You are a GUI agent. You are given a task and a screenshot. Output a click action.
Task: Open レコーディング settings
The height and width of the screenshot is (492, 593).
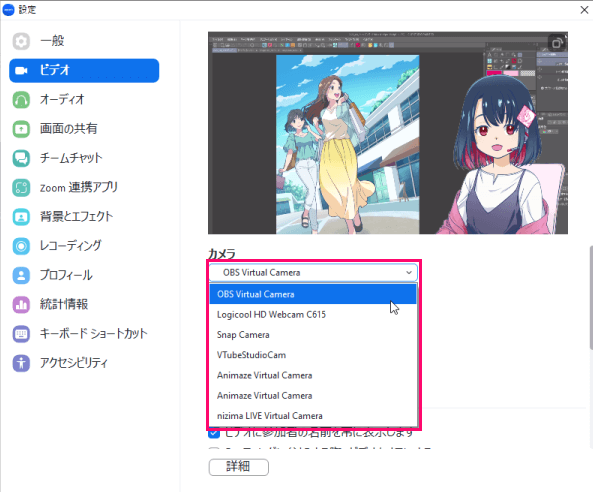point(84,246)
